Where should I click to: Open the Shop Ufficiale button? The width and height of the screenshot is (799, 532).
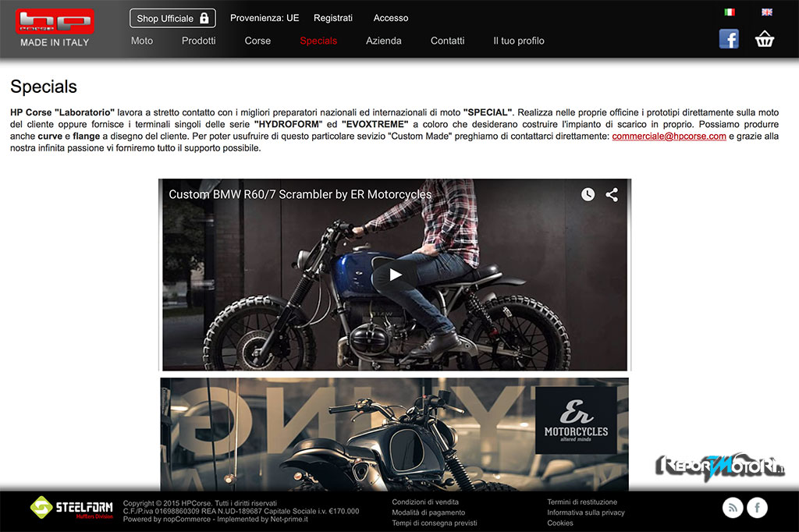coord(172,18)
